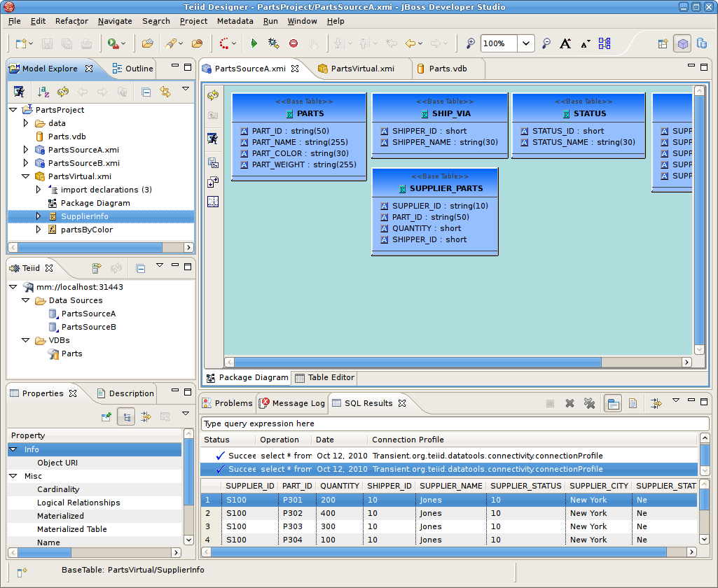Sort Model Explorer items alphabetically

(x=43, y=92)
